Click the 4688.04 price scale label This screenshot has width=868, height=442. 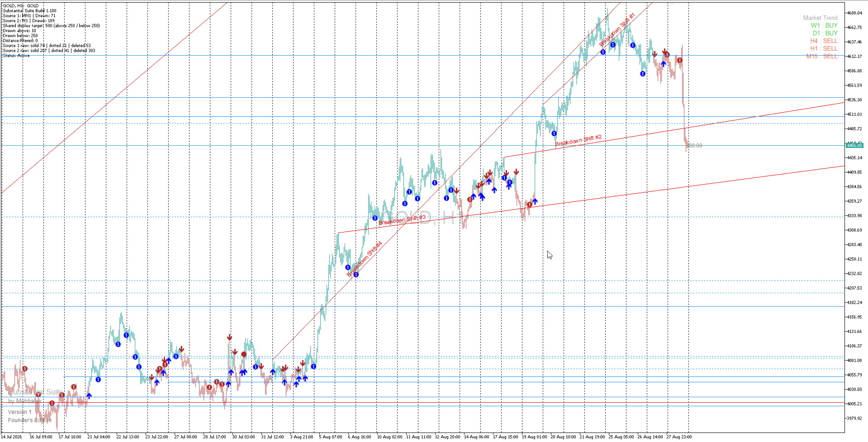pos(854,13)
